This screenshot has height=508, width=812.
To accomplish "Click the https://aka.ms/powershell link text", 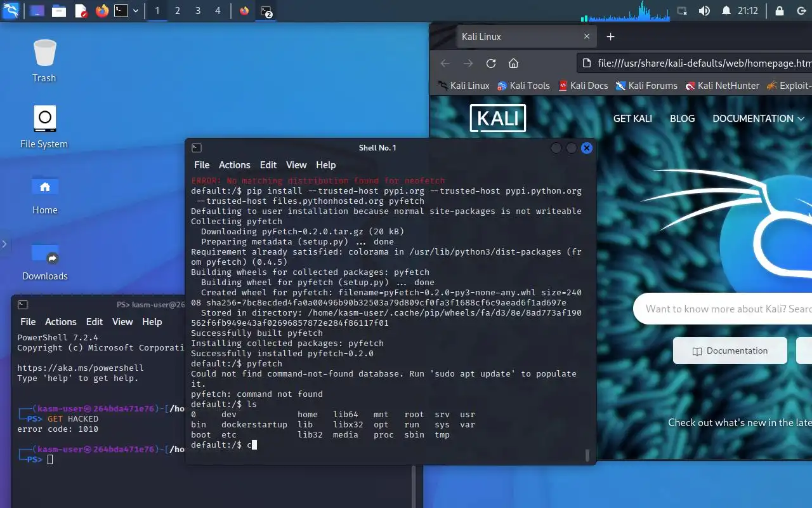I will tap(81, 368).
